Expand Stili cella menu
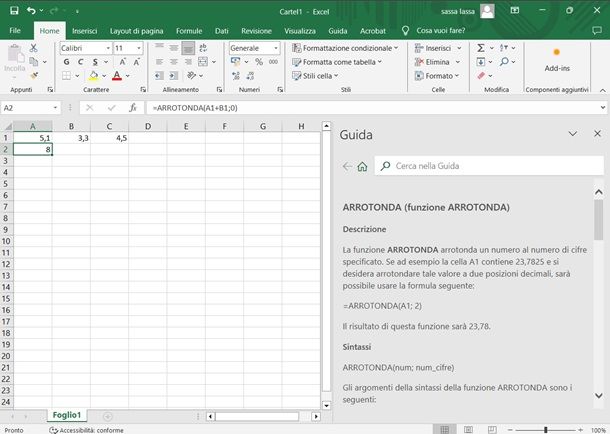 tap(315, 76)
